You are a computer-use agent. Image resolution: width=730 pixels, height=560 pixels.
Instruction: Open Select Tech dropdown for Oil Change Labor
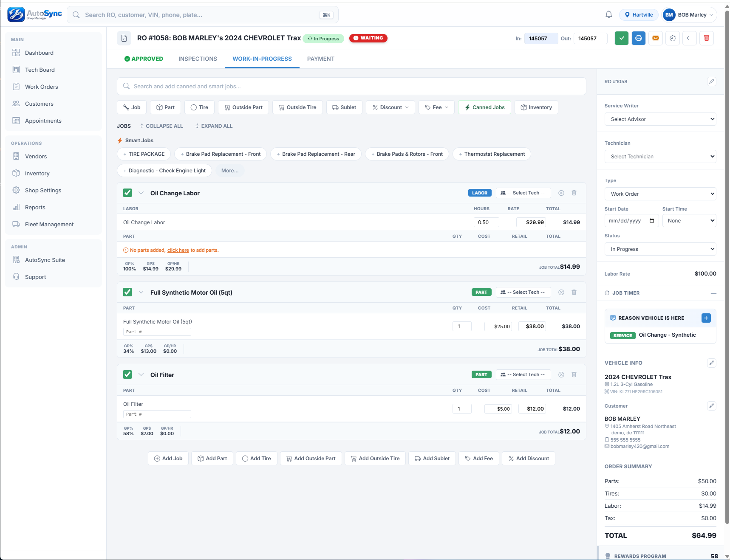coord(523,193)
